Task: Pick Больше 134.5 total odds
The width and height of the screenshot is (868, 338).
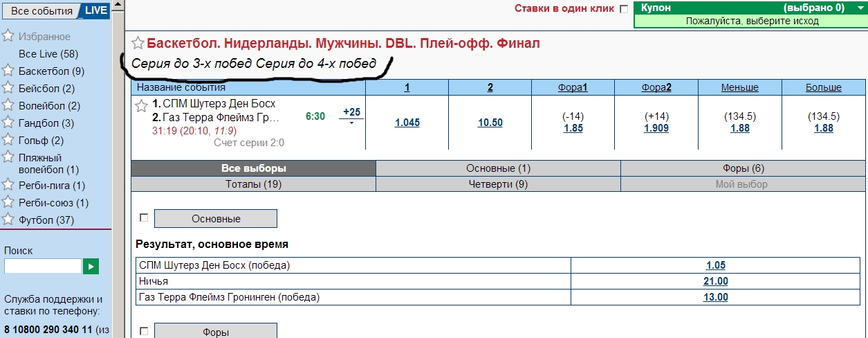Action: [824, 128]
